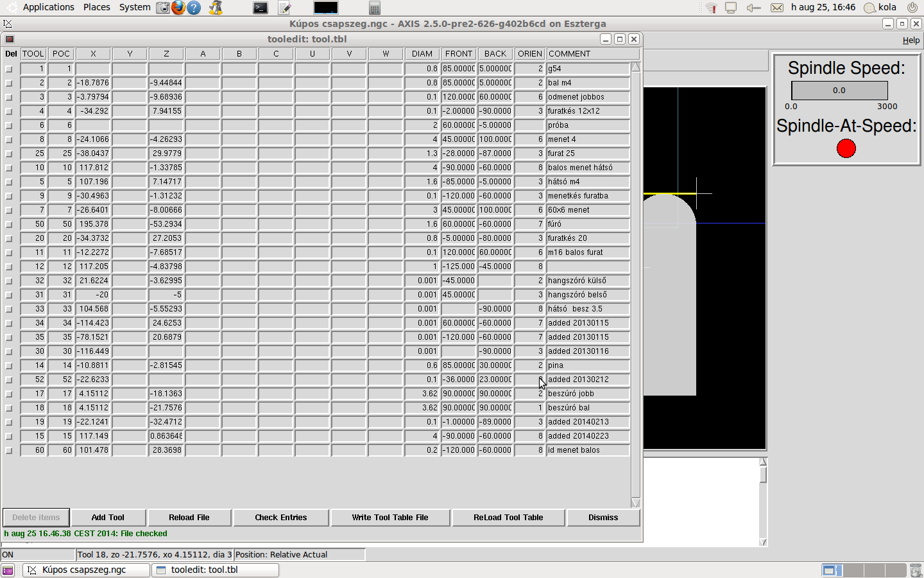Check the Del box for tool 1 (g54)

(x=9, y=69)
